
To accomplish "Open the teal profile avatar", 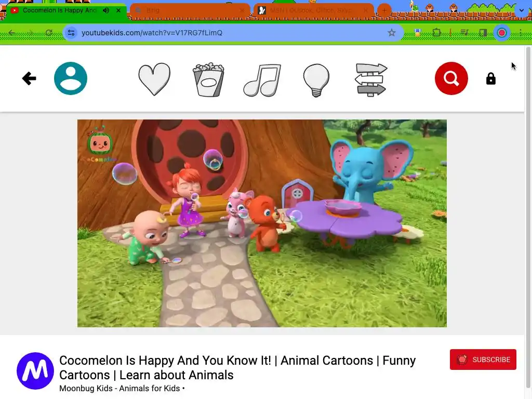I will point(71,78).
